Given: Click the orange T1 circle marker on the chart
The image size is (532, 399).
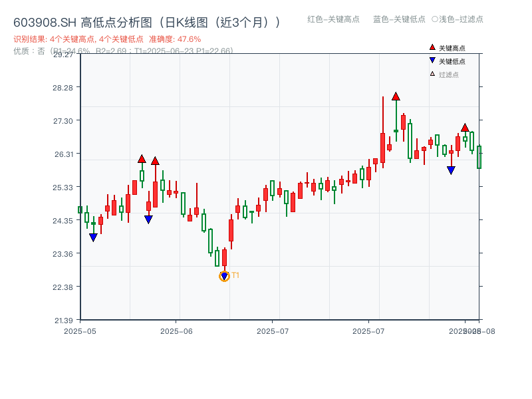Looking at the screenshot, I should tap(223, 275).
